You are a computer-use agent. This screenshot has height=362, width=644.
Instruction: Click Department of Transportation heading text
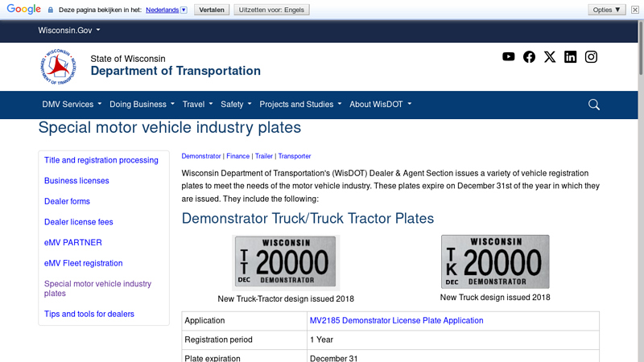click(175, 71)
